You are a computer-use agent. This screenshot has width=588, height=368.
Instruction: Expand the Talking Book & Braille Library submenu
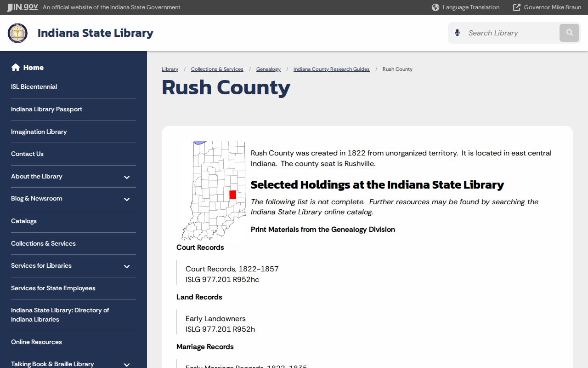click(x=127, y=365)
